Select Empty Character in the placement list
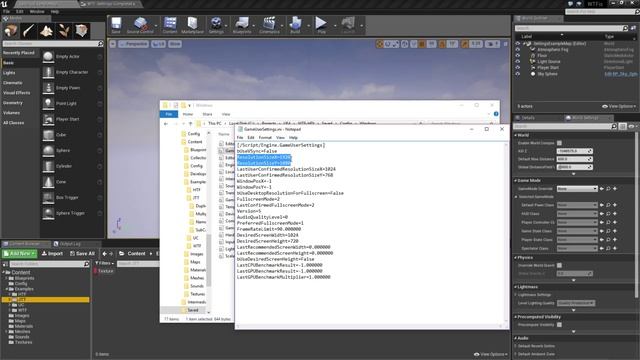Screen dimensions: 640x360 click(72, 72)
